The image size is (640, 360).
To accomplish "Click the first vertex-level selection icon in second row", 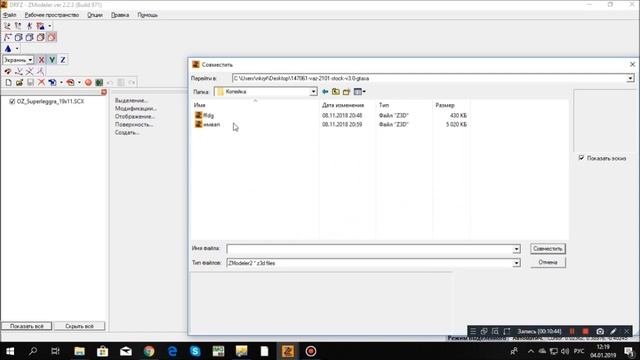I will 8,37.
